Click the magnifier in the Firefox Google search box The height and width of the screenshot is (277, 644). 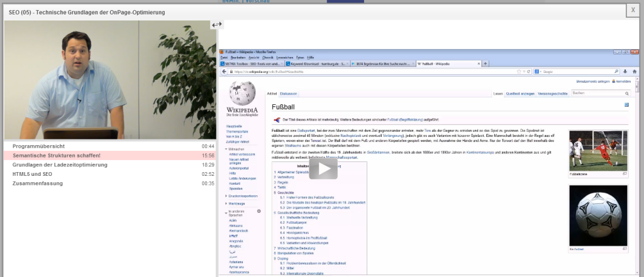pos(616,72)
